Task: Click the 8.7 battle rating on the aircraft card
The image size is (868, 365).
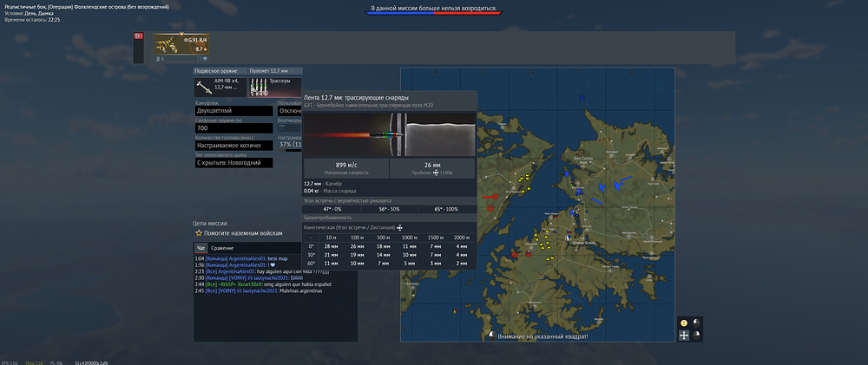Action: pos(200,49)
